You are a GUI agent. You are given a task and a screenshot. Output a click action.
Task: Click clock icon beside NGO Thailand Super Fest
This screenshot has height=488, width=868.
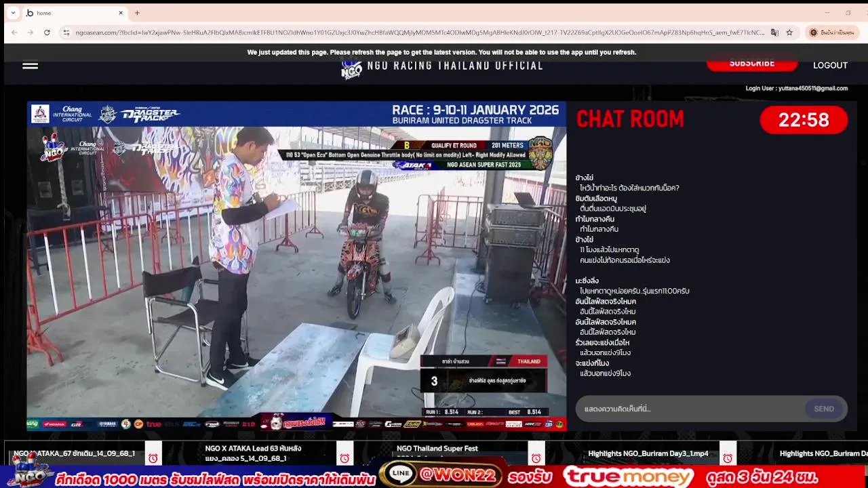[536, 458]
